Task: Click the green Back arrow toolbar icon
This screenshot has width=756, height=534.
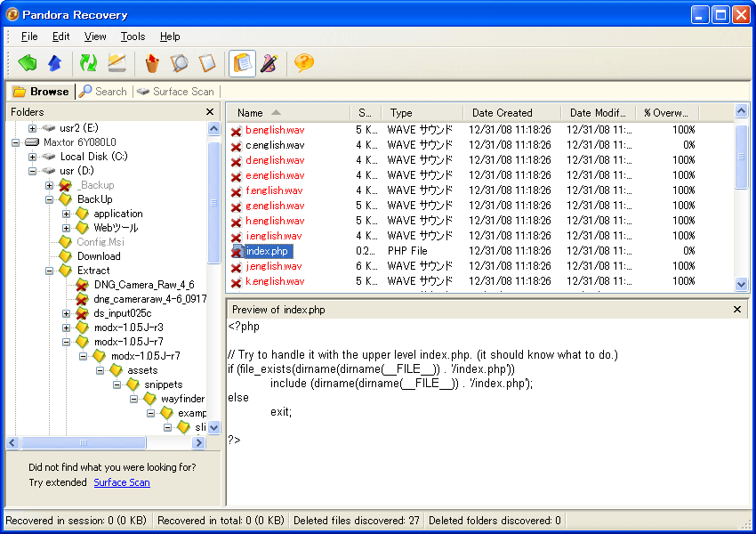Action: tap(28, 62)
